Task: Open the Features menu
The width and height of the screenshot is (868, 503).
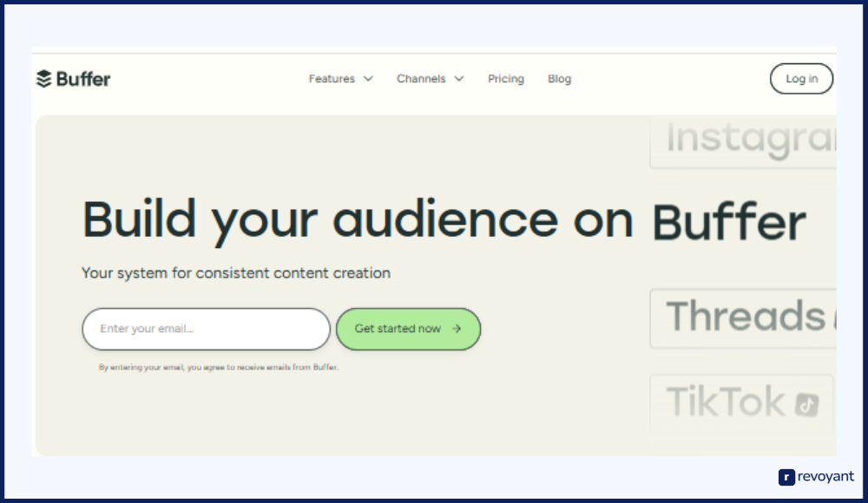Action: (332, 79)
